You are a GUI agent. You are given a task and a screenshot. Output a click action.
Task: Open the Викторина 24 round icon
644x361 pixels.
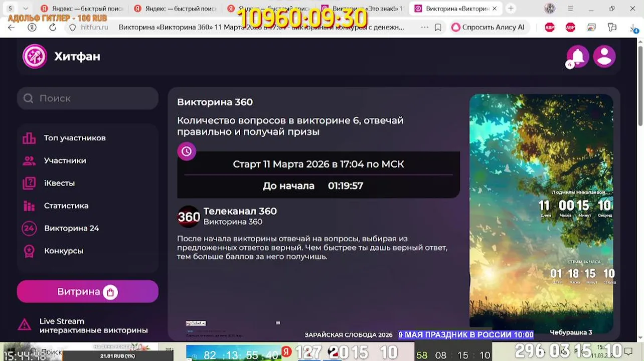29,228
